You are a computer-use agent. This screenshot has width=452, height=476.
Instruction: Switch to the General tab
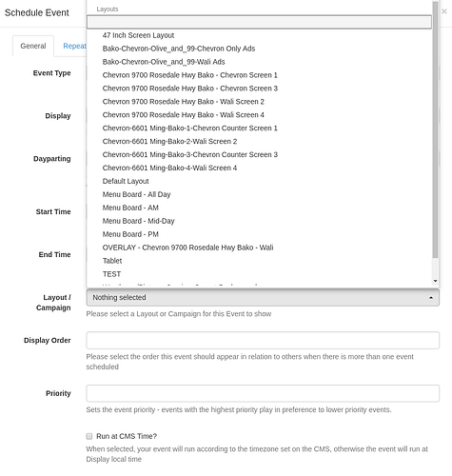click(33, 46)
